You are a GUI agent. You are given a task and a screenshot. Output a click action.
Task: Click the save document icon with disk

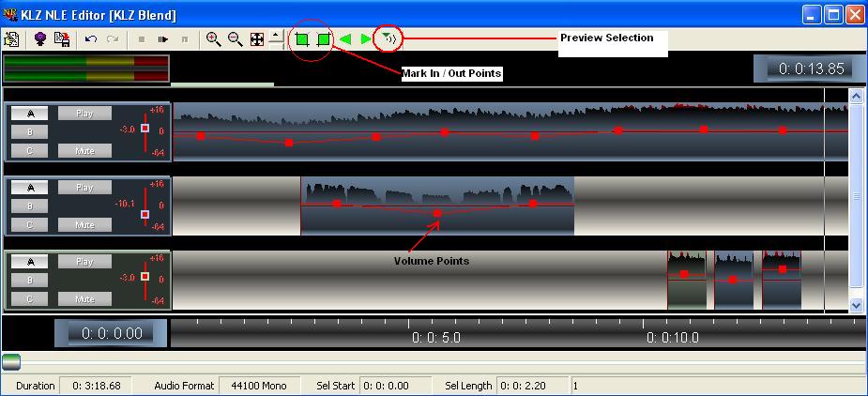[x=61, y=39]
